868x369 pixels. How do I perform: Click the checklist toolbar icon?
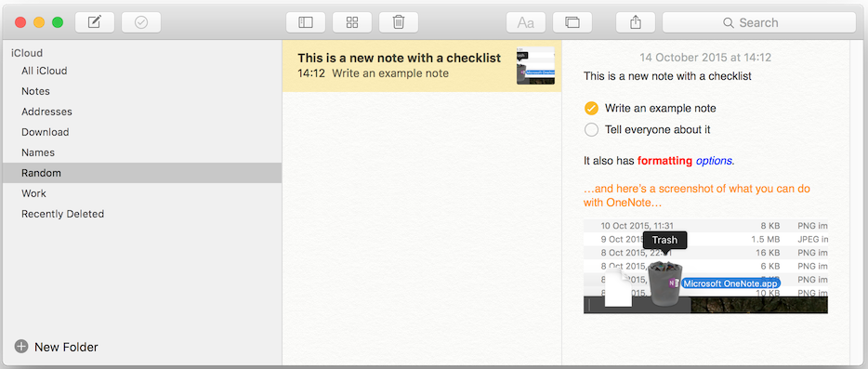coord(141,22)
